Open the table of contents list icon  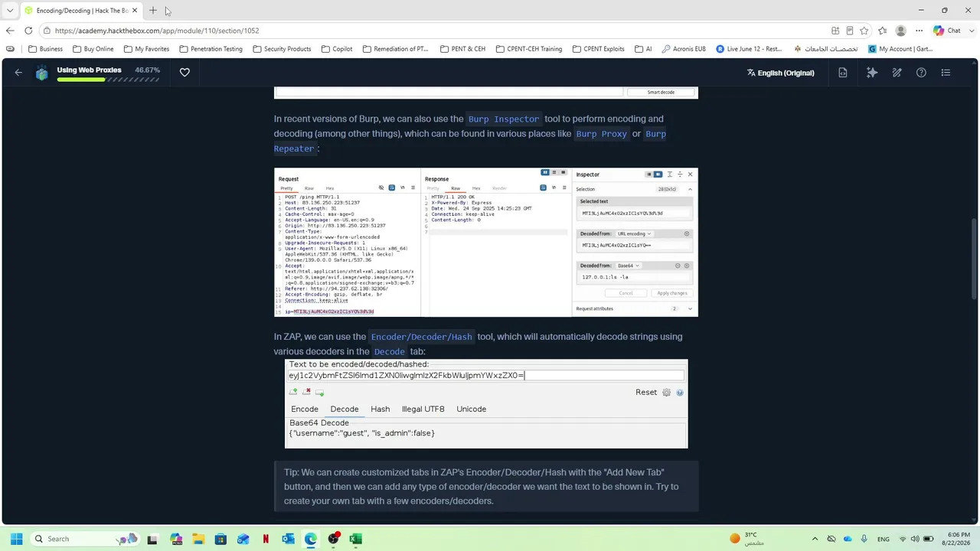click(946, 73)
